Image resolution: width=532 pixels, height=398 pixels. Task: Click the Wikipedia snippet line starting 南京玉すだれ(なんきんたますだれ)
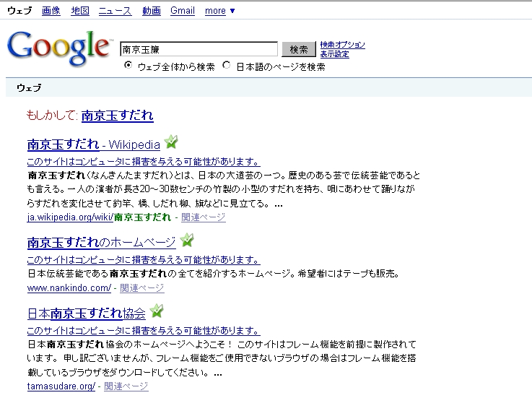coord(224,176)
